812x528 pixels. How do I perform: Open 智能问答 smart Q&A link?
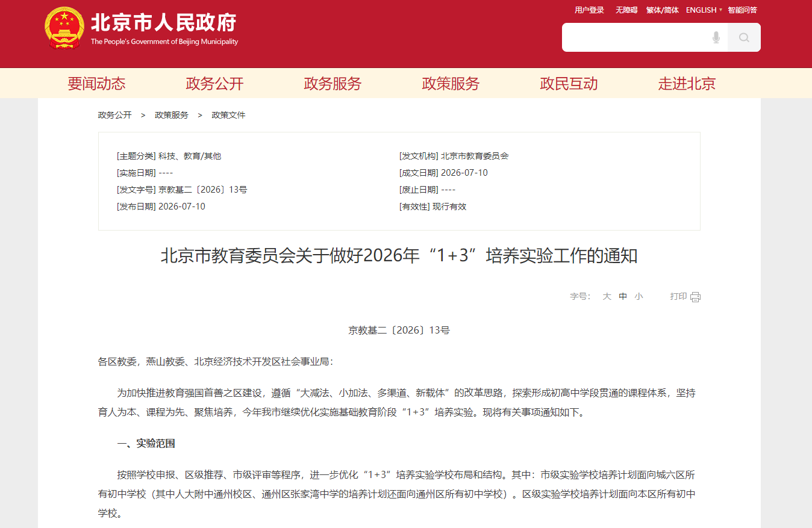[x=742, y=10]
